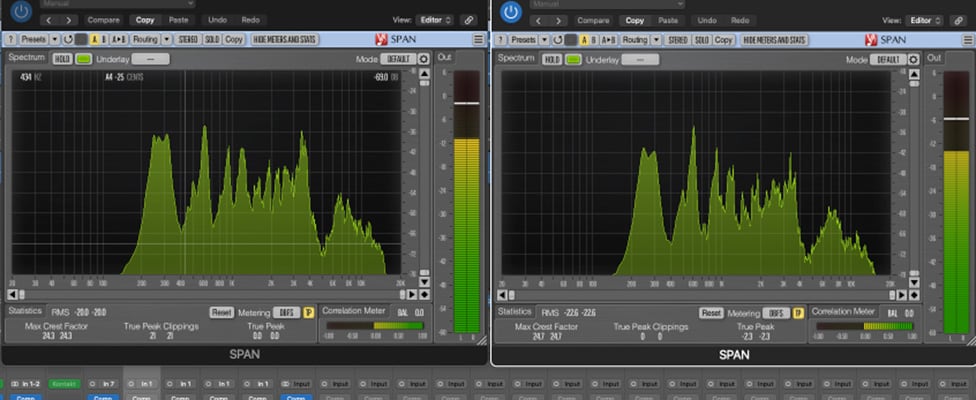The height and width of the screenshot is (400, 976).
Task: Expand Routing dropdown arrow in right SPAN
Action: pyautogui.click(x=656, y=40)
